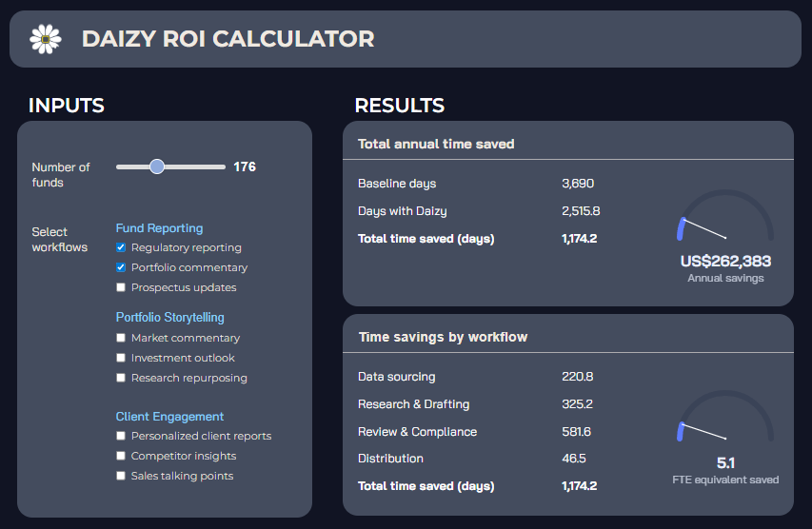Uncheck the Portfolio commentary checkbox
Screen dimensions: 812x529
121,267
